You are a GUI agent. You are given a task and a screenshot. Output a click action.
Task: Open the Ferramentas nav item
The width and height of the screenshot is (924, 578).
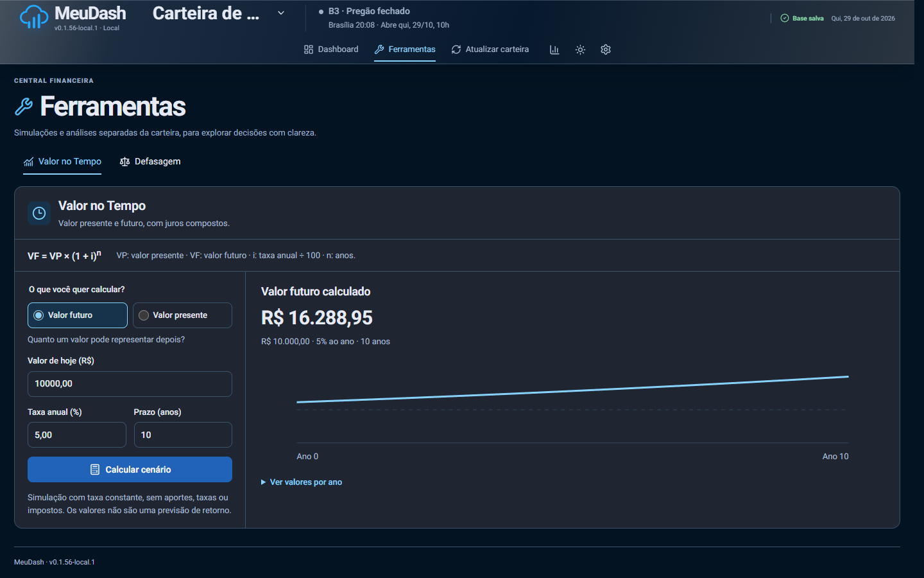point(405,49)
